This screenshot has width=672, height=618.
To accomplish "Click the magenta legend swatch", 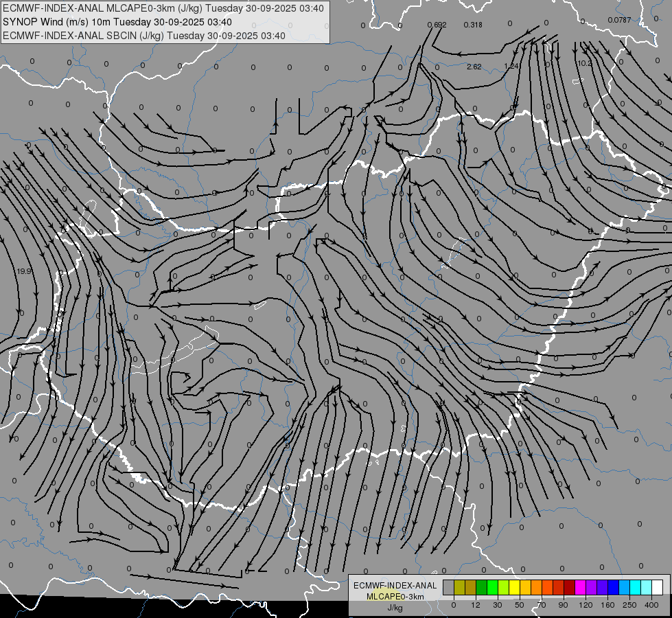I will [x=581, y=587].
